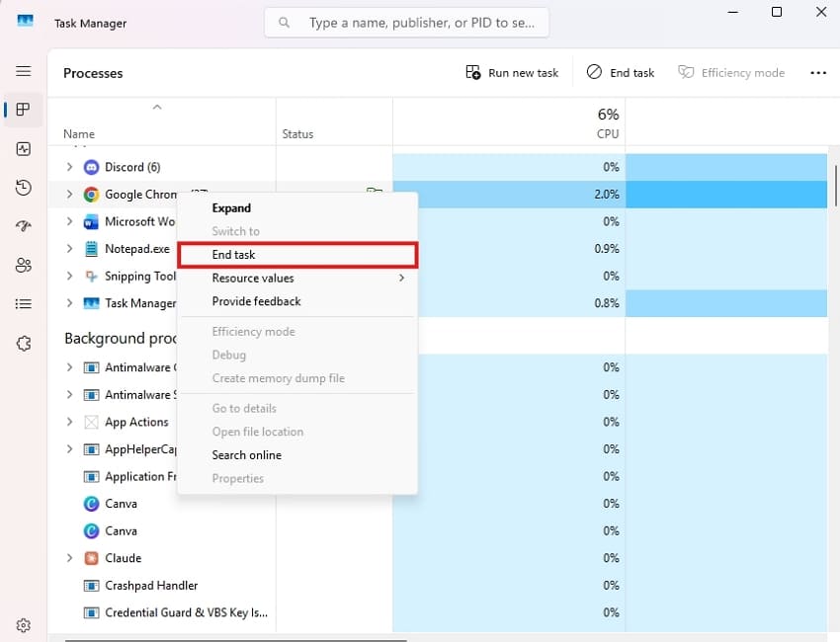Click the Task Manager title icon
Image resolution: width=840 pixels, height=642 pixels.
[25, 21]
